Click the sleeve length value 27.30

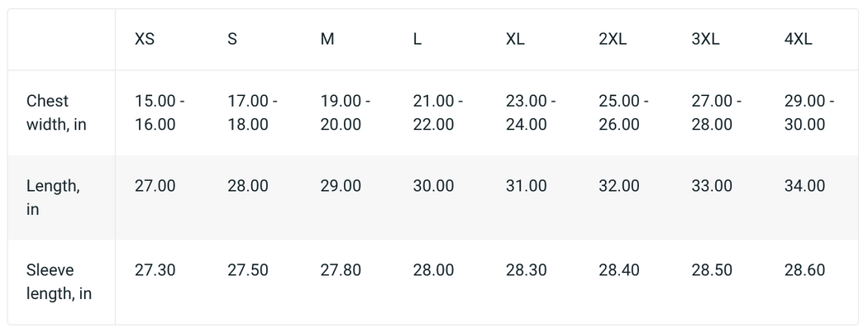coord(155,270)
